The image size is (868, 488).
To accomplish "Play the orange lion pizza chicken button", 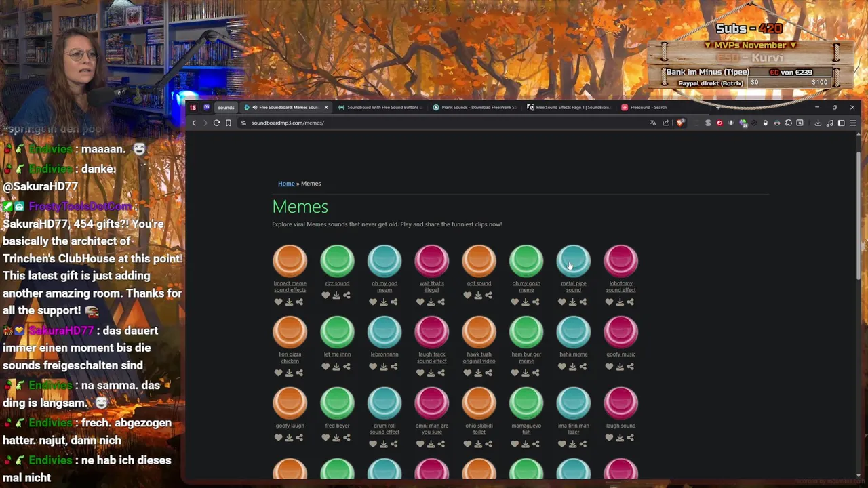I will 290,332.
